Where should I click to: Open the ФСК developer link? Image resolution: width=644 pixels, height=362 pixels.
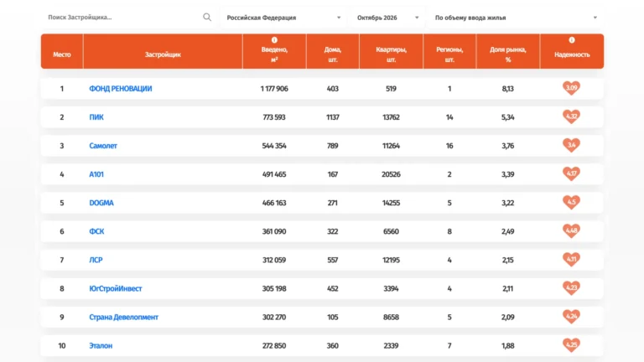(96, 231)
